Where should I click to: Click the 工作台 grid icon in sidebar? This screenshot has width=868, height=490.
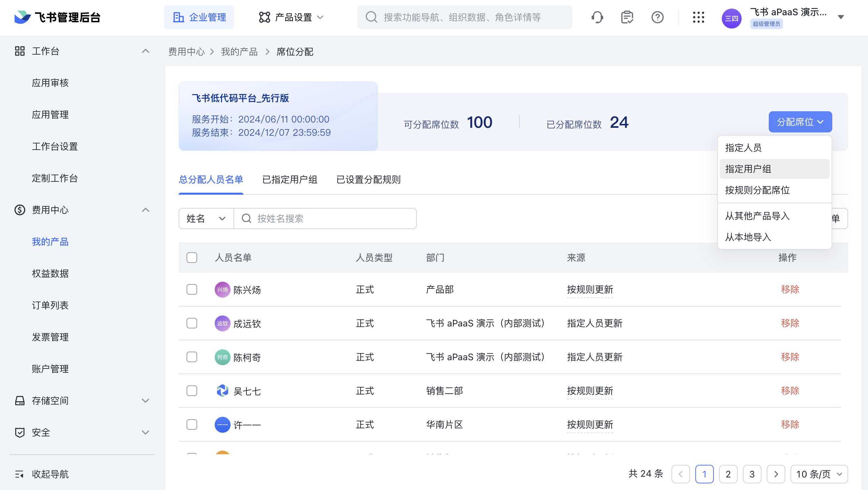point(20,51)
